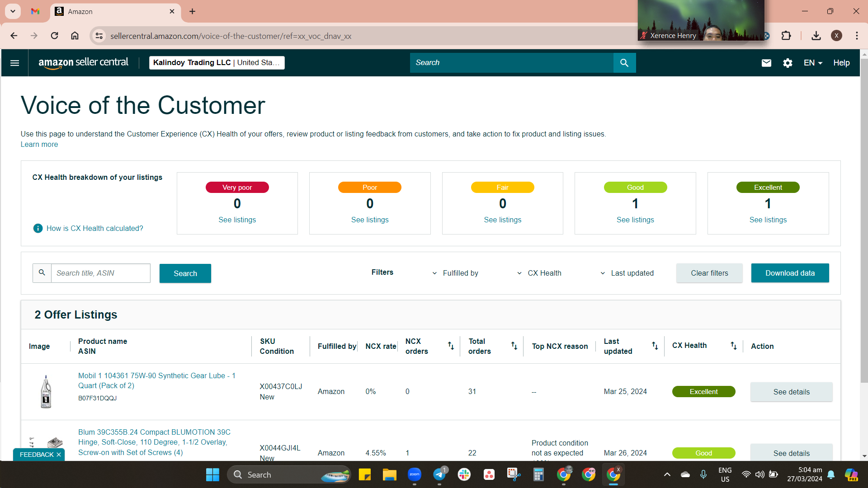Expand the Last updated filter
Image resolution: width=868 pixels, height=488 pixels.
click(627, 273)
